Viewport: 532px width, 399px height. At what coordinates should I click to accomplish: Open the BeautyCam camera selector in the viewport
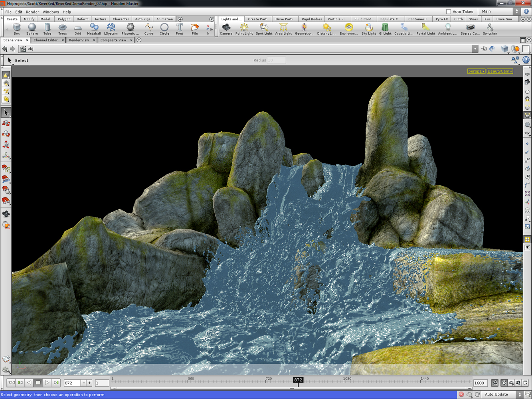coord(499,71)
